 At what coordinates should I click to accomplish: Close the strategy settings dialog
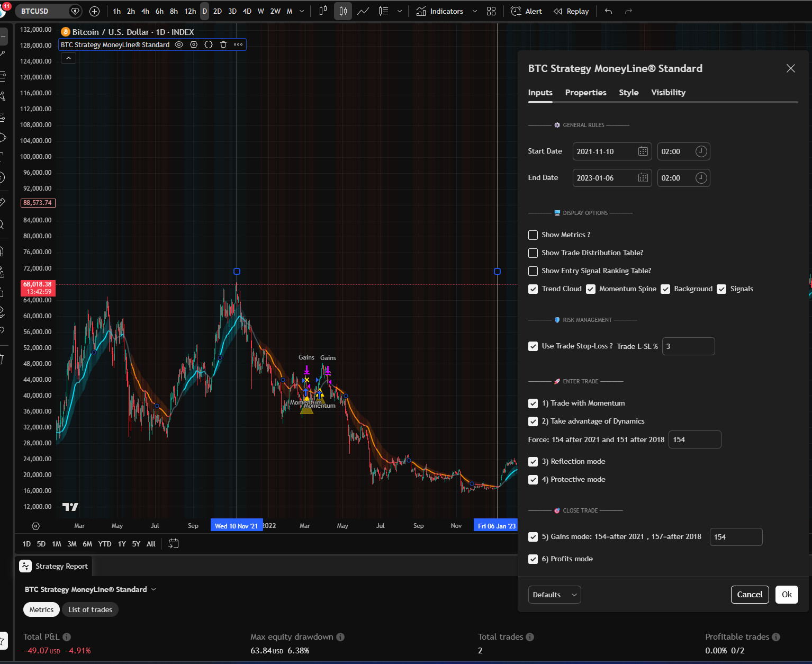791,68
